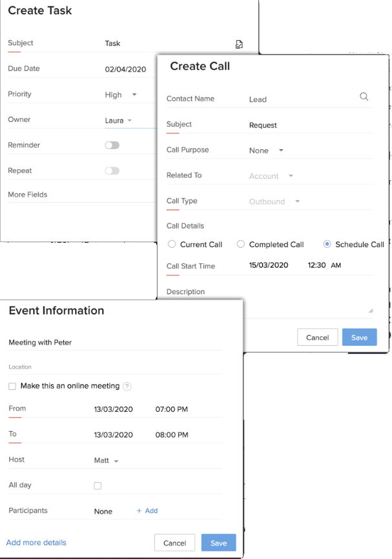
Task: Click the Contact Name search icon
Action: click(364, 97)
